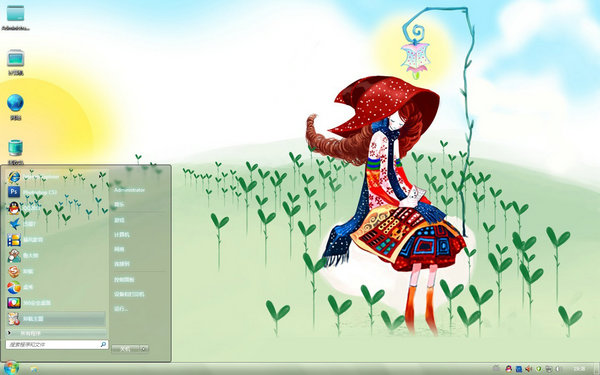Image resolution: width=600 pixels, height=375 pixels.
Task: Open the 360 Safe Desktop entry
Action: (56, 303)
